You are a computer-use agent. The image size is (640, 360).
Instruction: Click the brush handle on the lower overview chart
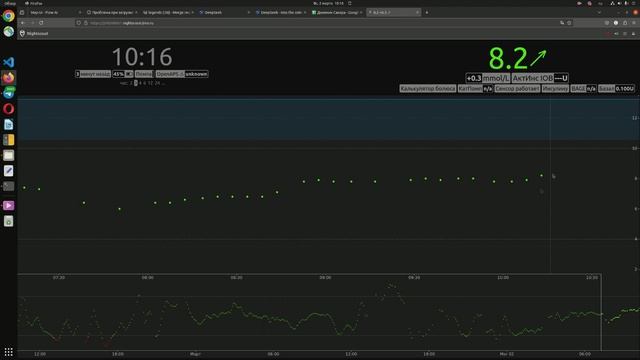point(601,312)
